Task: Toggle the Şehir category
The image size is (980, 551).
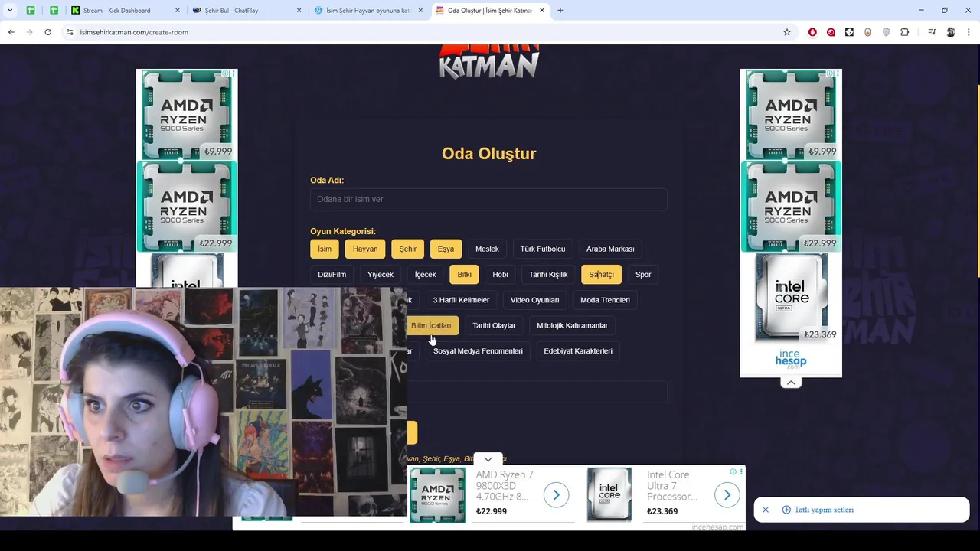Action: pos(408,249)
